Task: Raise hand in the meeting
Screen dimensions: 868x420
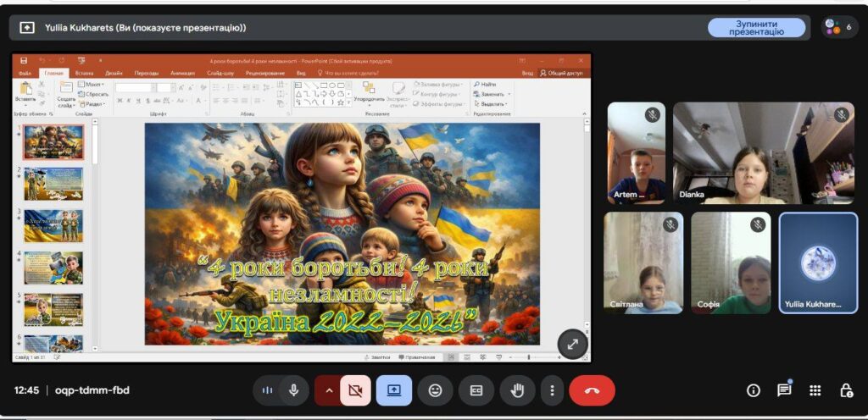Action: click(x=516, y=390)
